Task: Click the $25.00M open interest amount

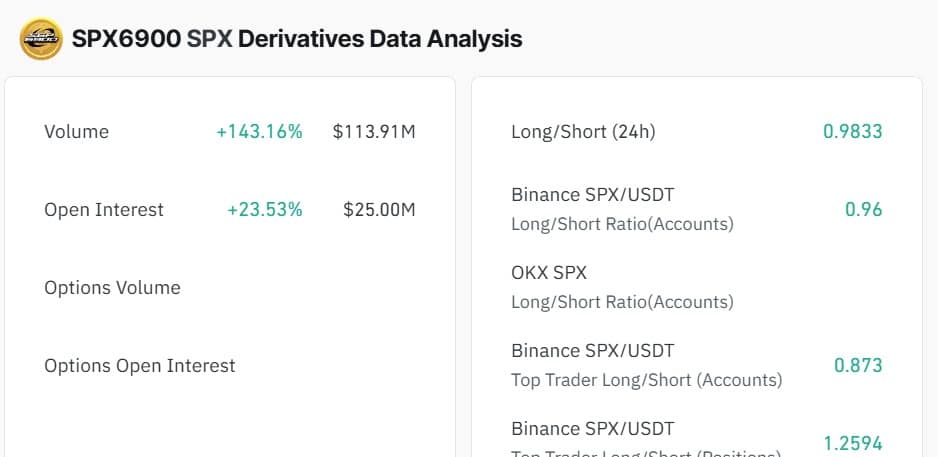Action: pos(379,210)
